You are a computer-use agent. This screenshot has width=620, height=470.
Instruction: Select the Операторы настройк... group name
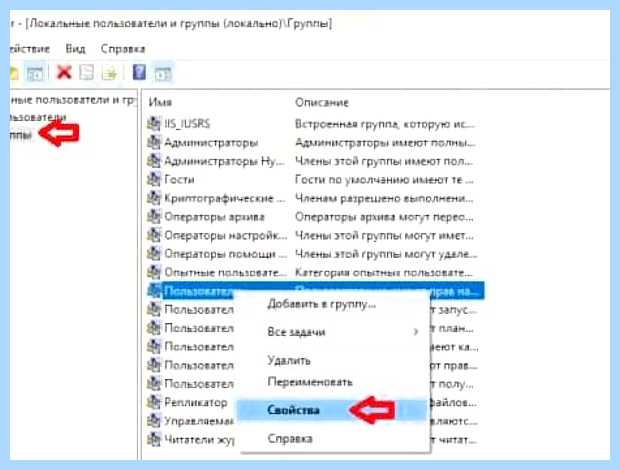225,235
